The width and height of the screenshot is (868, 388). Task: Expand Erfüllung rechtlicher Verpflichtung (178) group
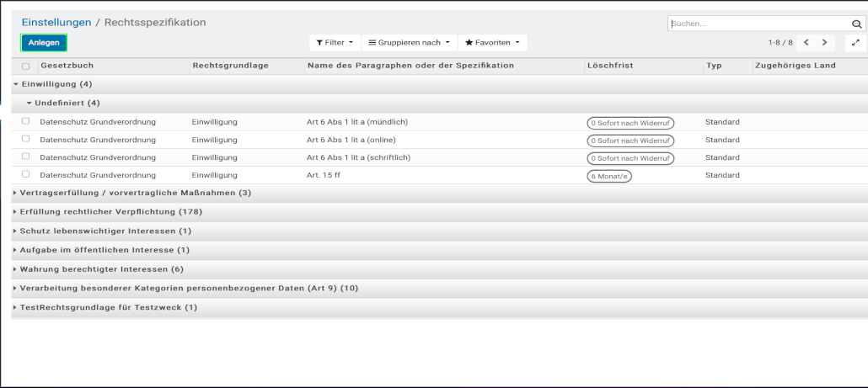[x=110, y=211]
